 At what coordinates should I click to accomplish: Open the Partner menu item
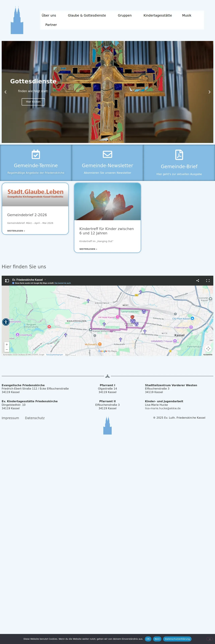(x=51, y=25)
